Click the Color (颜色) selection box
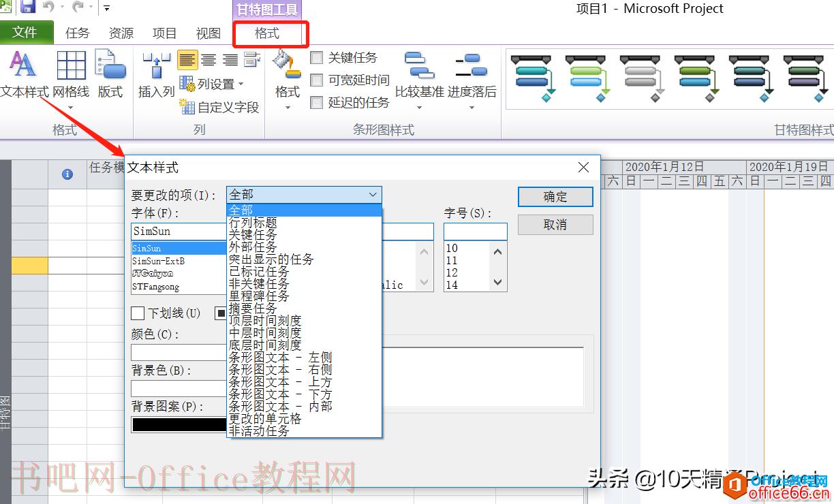 tap(179, 352)
